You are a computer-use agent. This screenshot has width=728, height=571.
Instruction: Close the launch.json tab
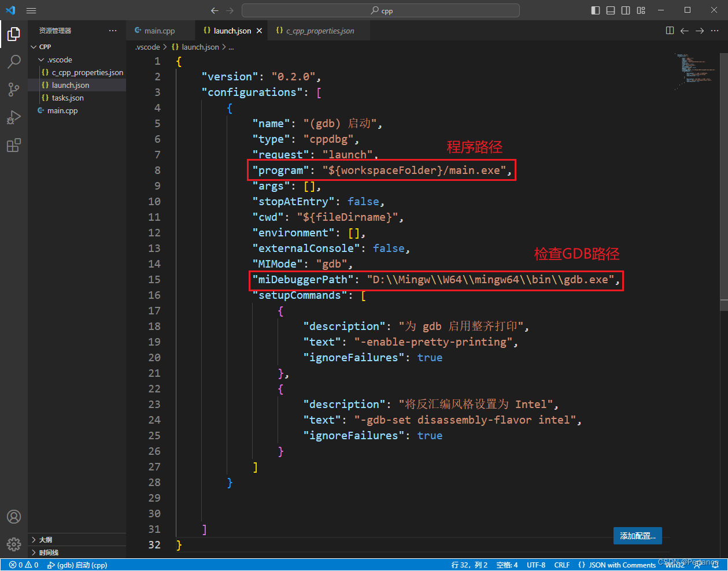[x=259, y=31]
